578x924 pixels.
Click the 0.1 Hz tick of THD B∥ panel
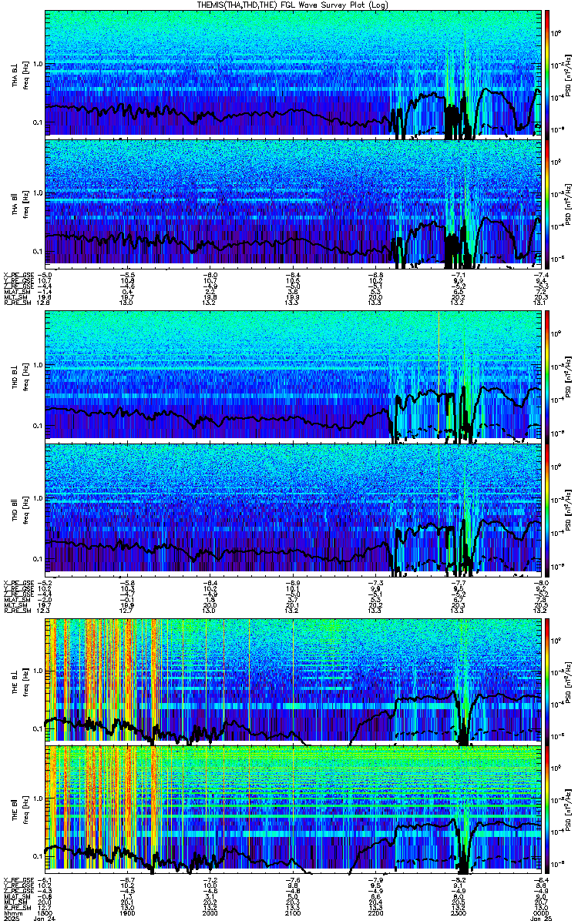(x=37, y=557)
